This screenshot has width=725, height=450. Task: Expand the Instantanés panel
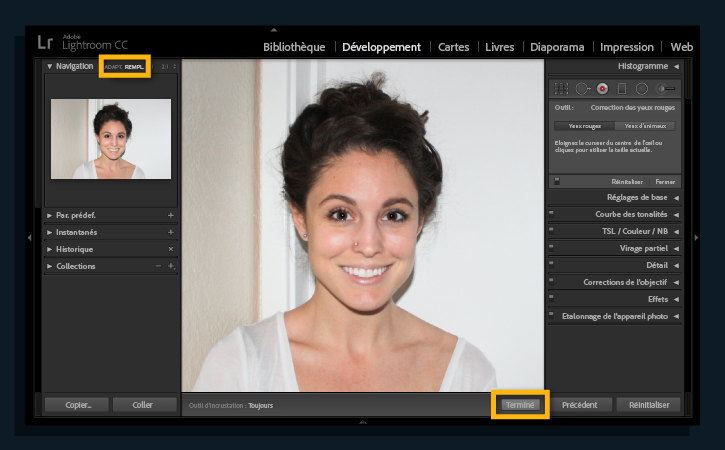[x=49, y=232]
